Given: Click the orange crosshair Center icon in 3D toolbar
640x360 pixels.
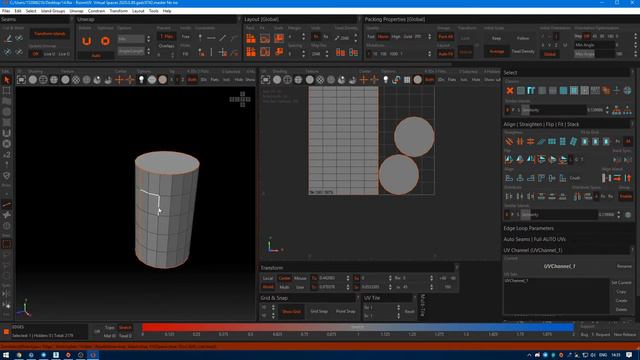Looking at the screenshot, I should click(x=119, y=80).
